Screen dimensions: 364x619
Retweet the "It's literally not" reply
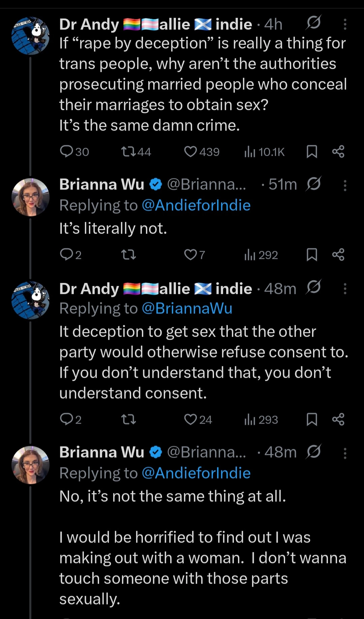click(x=128, y=255)
